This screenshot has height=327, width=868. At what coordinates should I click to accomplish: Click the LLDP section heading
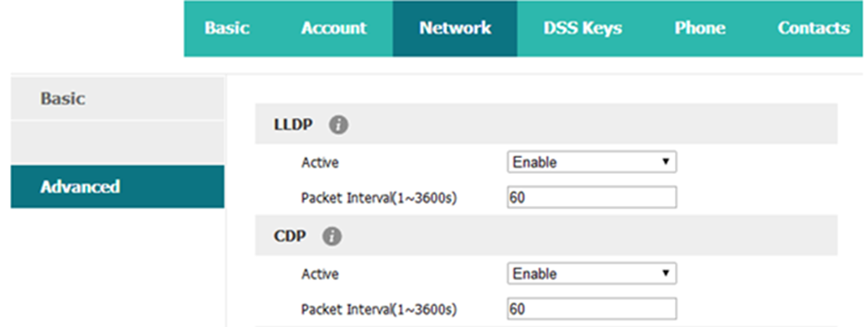294,125
